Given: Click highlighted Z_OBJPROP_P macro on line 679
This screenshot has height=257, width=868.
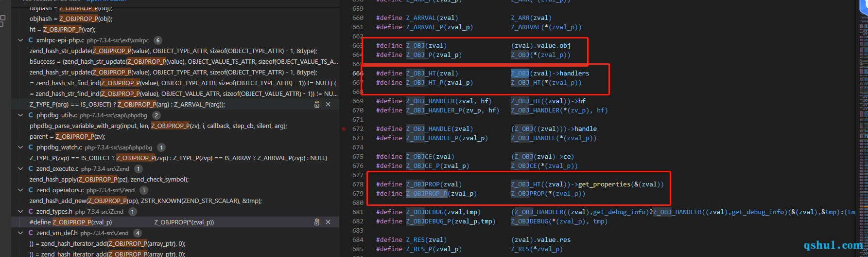Looking at the screenshot, I should click(x=427, y=194).
